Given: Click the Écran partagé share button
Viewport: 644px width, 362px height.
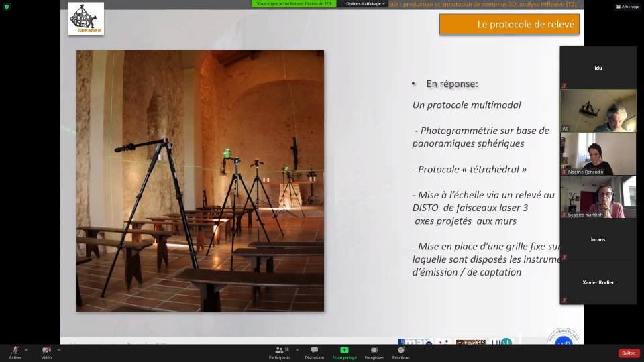Looking at the screenshot, I should click(x=344, y=353).
